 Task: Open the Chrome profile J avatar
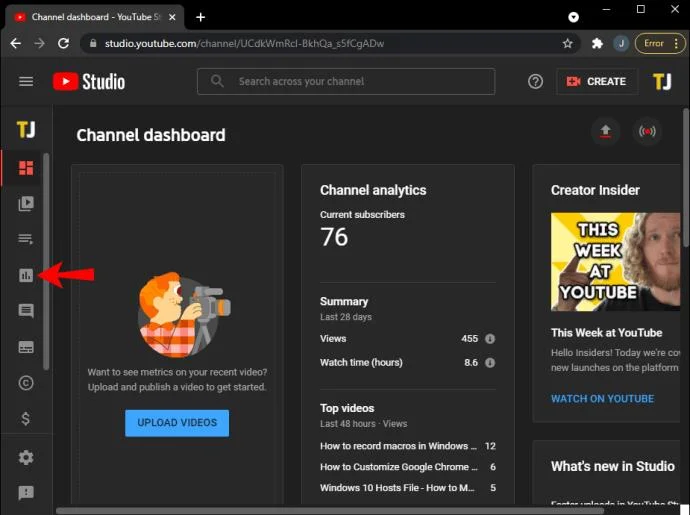tap(621, 43)
